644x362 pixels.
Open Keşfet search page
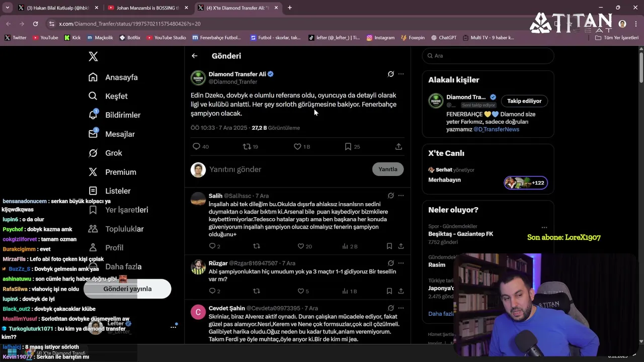pyautogui.click(x=108, y=96)
